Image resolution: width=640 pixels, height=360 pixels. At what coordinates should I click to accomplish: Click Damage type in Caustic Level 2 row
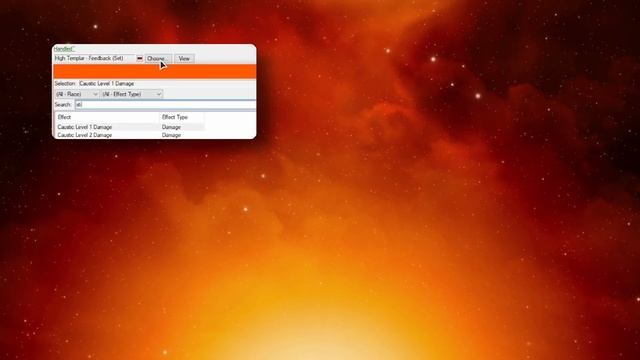pyautogui.click(x=171, y=135)
